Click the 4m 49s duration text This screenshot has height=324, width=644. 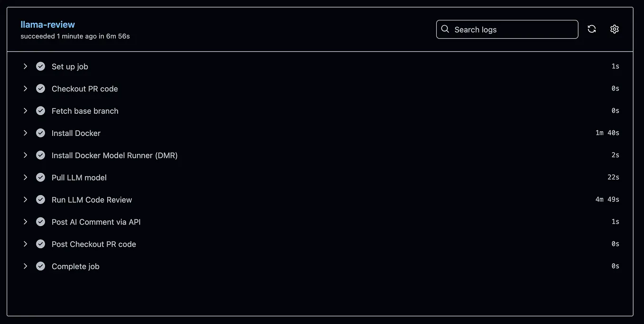tap(607, 199)
